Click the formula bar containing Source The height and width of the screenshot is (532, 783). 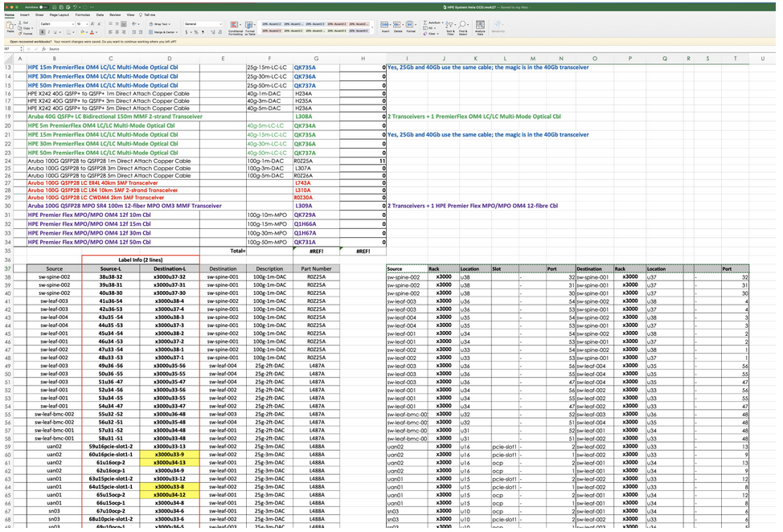pos(411,49)
